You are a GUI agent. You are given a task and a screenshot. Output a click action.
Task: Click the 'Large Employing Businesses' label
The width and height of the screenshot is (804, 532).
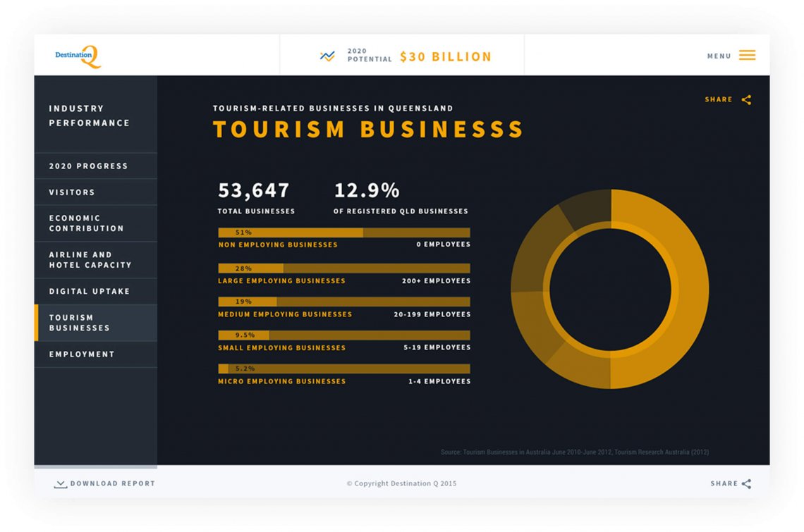pos(281,281)
